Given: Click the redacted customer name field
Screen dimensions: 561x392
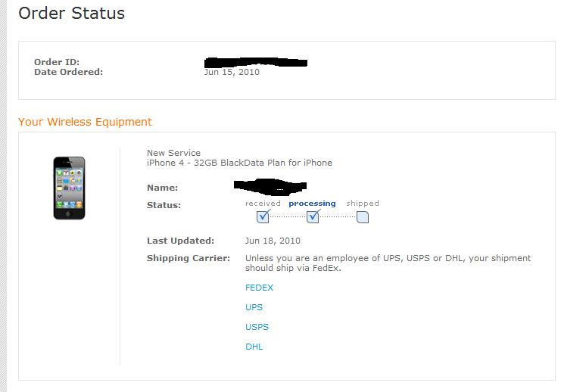Looking at the screenshot, I should tap(270, 187).
